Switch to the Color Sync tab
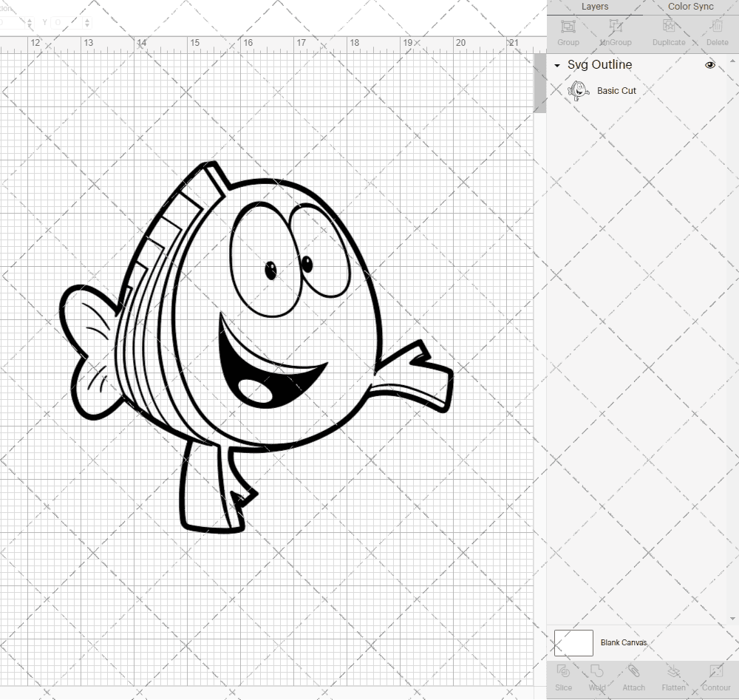739x700 pixels. [x=690, y=7]
